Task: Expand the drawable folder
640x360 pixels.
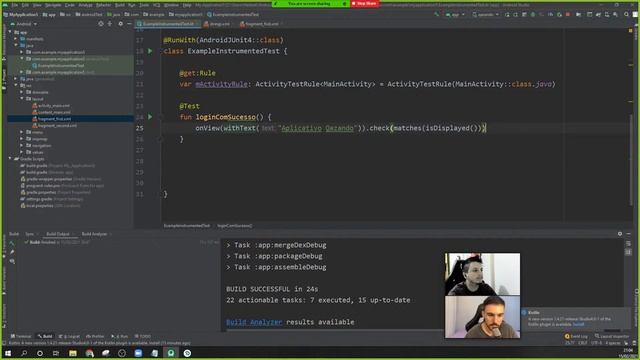Action: (22, 92)
